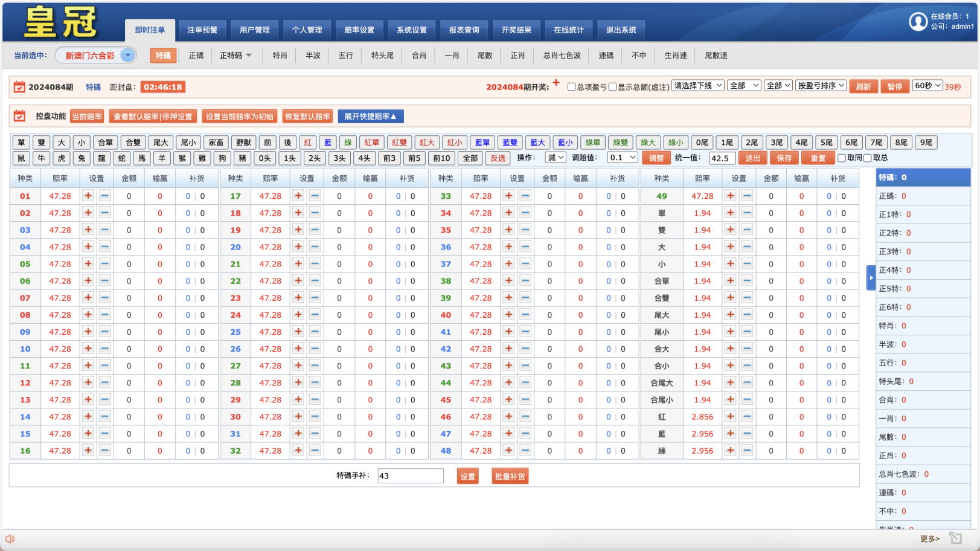Tick the 取同 checkbox
Image resolution: width=980 pixels, height=551 pixels.
[x=842, y=158]
